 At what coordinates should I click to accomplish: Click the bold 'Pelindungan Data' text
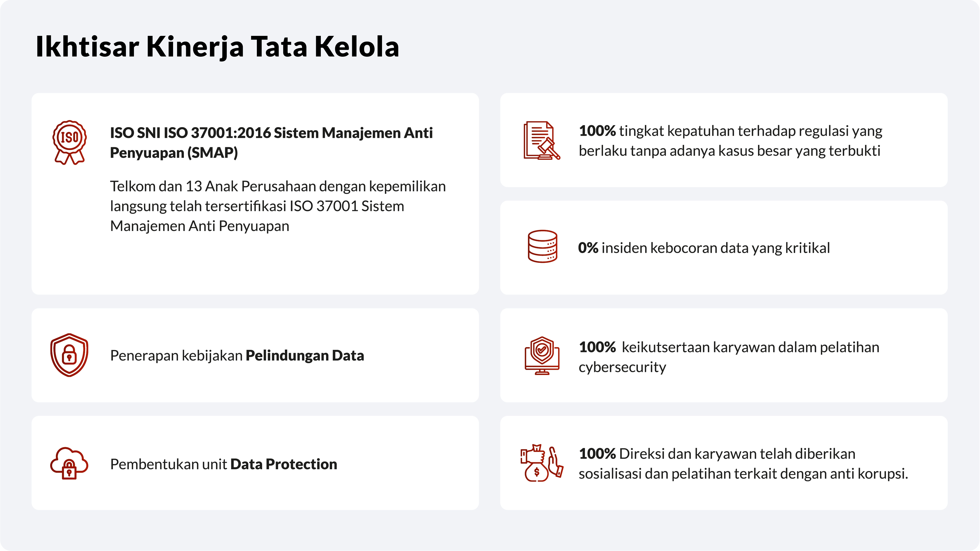pyautogui.click(x=304, y=355)
